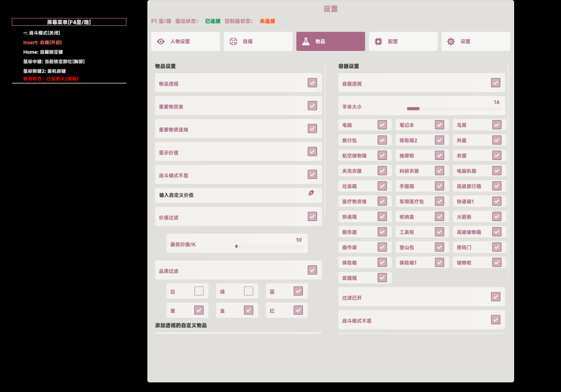Uncheck the 保险箱2 container checkbox

[439, 140]
